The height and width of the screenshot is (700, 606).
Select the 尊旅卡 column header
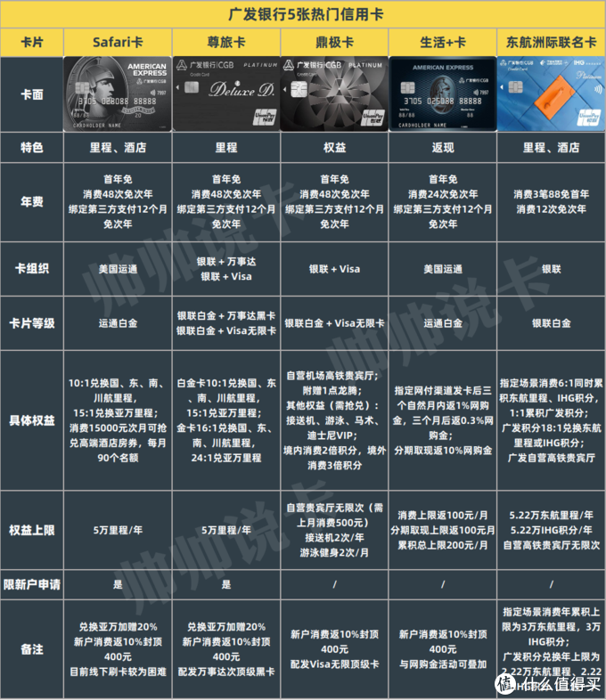pos(226,42)
